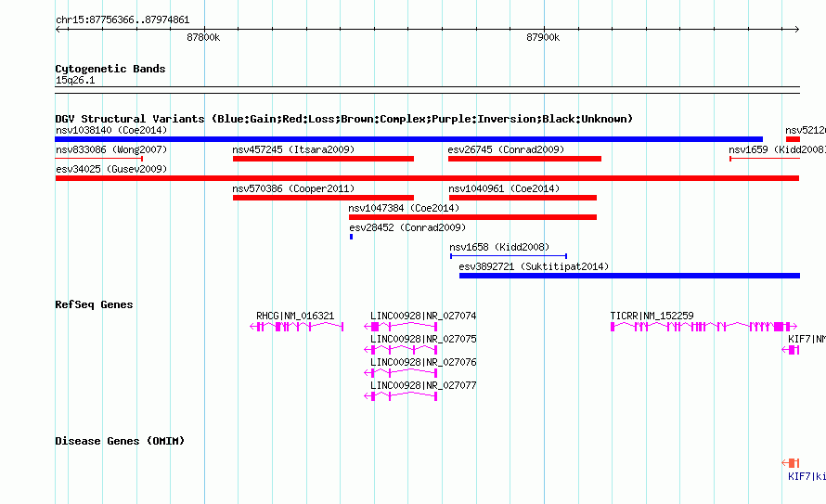This screenshot has width=826, height=504.
Task: Select the nsv1040961 (Coe2014) loss bar
Action: pos(523,198)
